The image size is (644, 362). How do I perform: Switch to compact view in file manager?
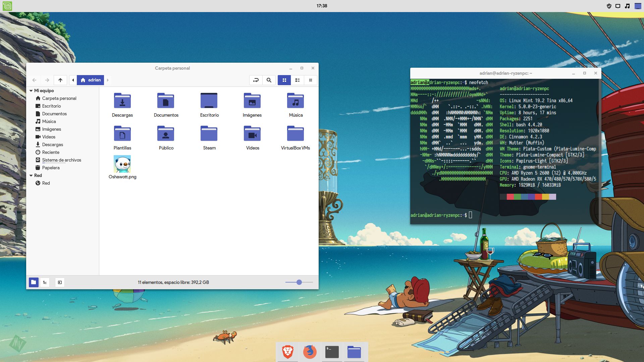click(311, 80)
